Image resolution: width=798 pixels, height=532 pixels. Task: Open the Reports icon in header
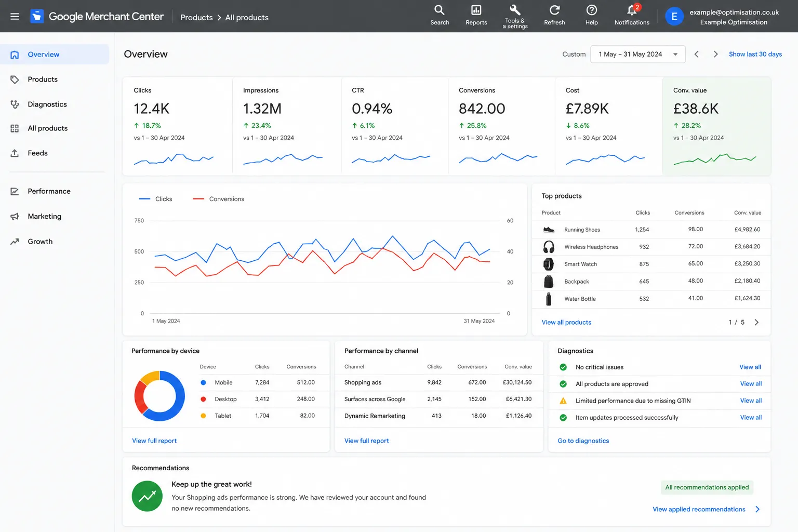coord(476,16)
